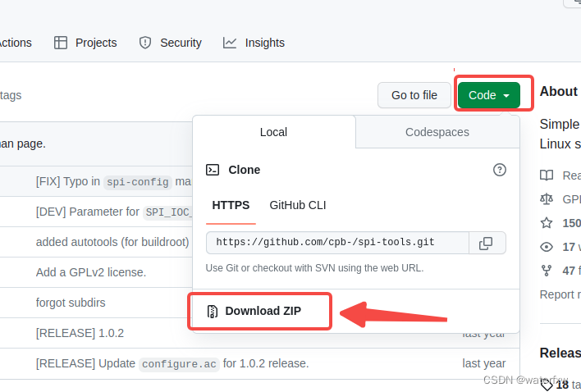Click the 'Use Git or checkout with SVN' hint text
Image resolution: width=581 pixels, height=392 pixels.
click(314, 268)
